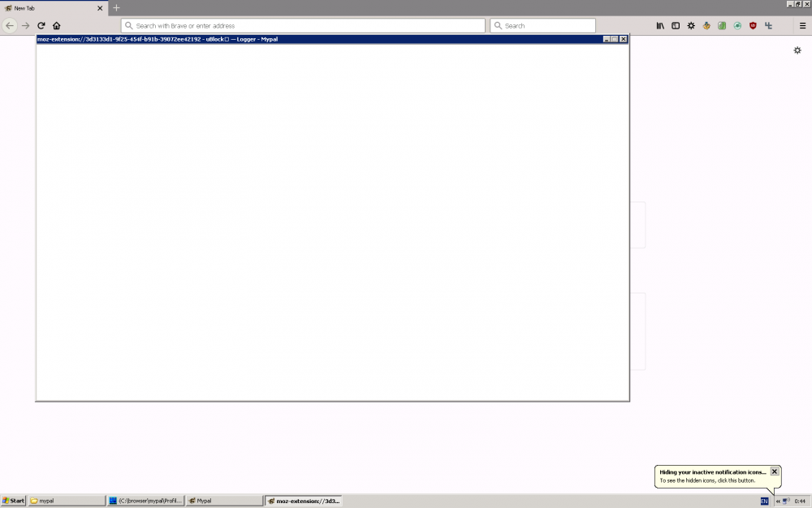Close the 'New Tab' tab
Image resolution: width=812 pixels, height=508 pixels.
click(100, 8)
